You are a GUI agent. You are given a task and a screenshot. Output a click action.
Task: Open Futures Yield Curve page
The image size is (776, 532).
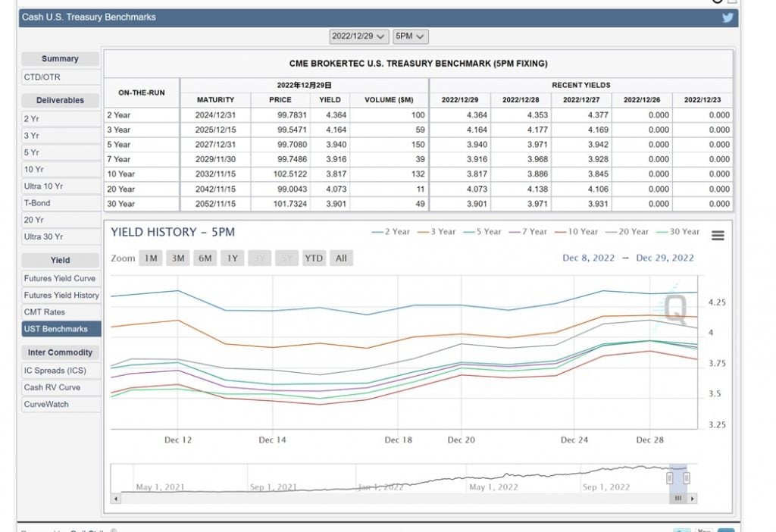[61, 278]
